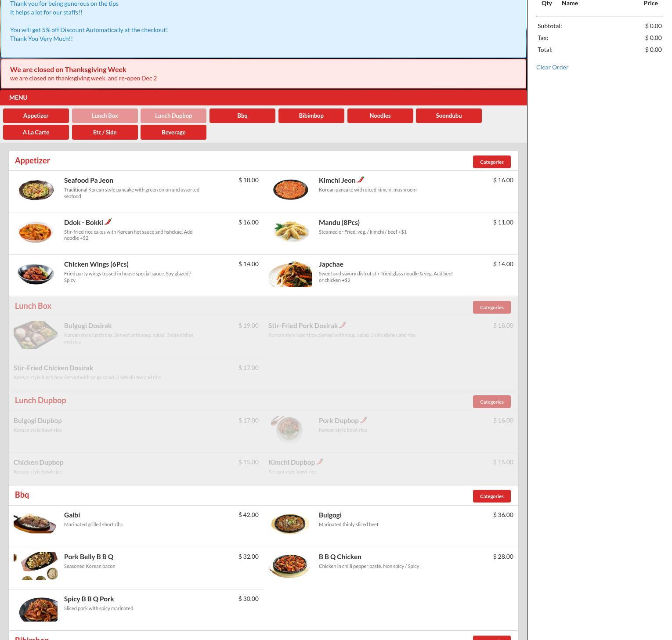This screenshot has width=672, height=640.
Task: Go to the Bibimbop category
Action: (x=311, y=116)
